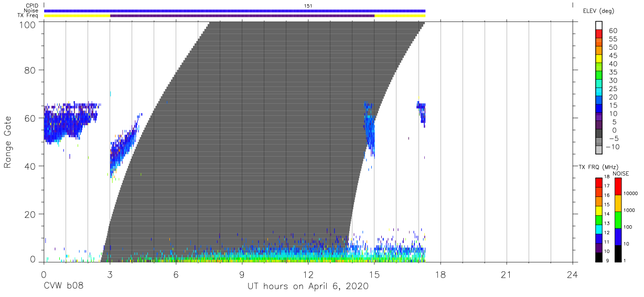The image size is (644, 297).
Task: Click Range Gate axis tick 100
Action: pos(27,24)
